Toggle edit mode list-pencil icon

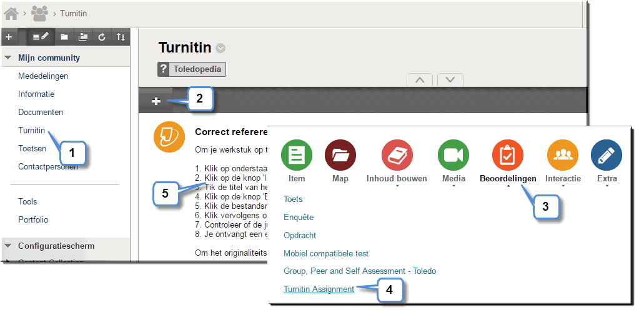coord(41,37)
